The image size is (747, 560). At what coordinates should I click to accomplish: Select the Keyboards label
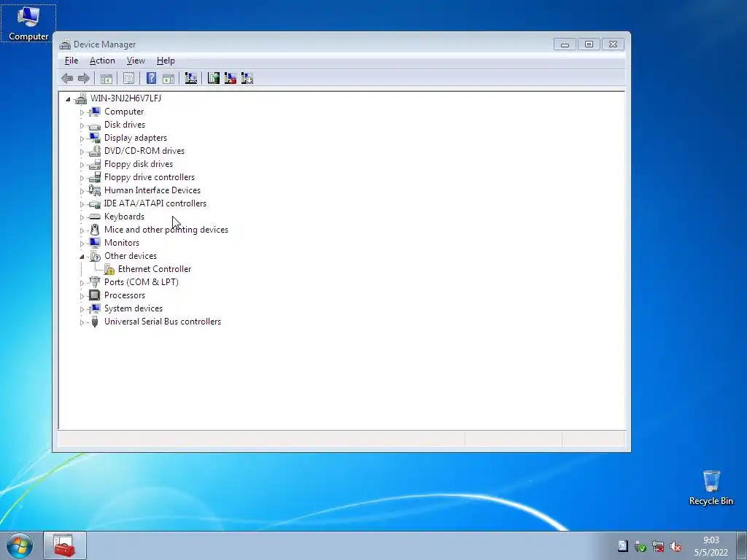[124, 217]
